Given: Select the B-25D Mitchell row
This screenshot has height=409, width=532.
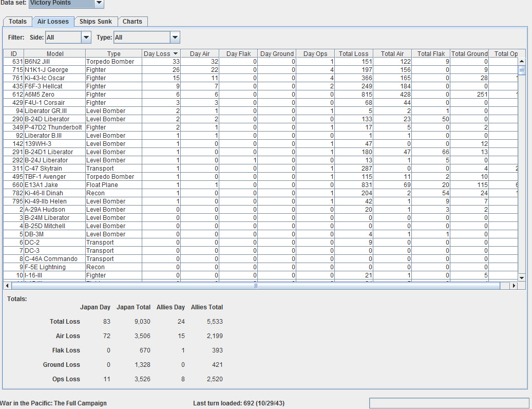Looking at the screenshot, I should click(x=260, y=226).
